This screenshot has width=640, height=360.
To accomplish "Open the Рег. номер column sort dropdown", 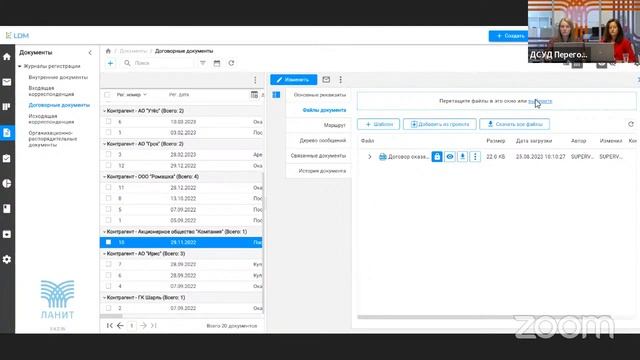I will 145,95.
